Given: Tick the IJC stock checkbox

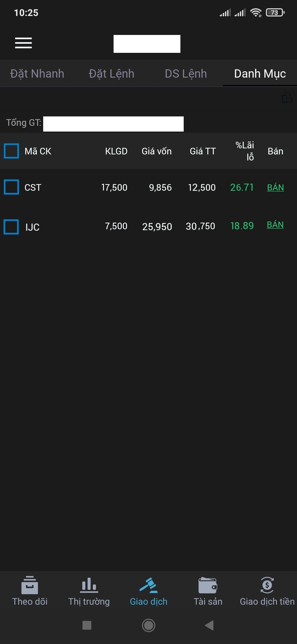Looking at the screenshot, I should coord(11,227).
